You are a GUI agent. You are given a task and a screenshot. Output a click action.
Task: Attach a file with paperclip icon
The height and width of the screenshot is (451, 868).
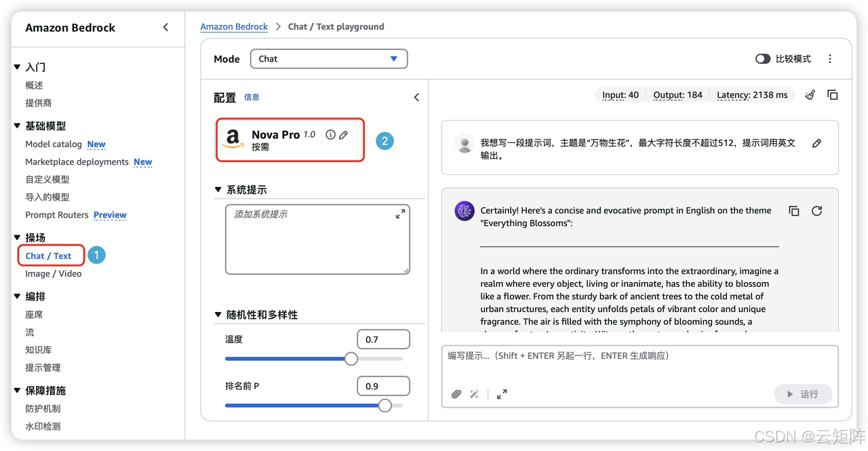point(456,394)
